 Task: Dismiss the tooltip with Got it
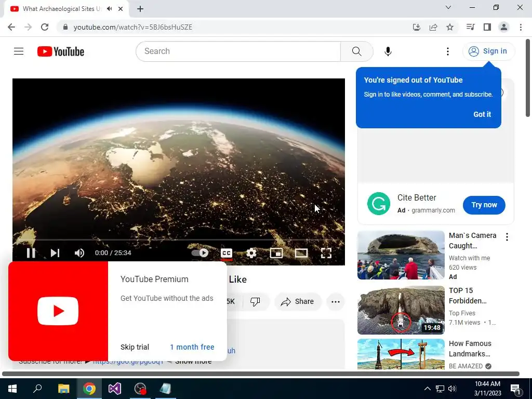(x=482, y=114)
